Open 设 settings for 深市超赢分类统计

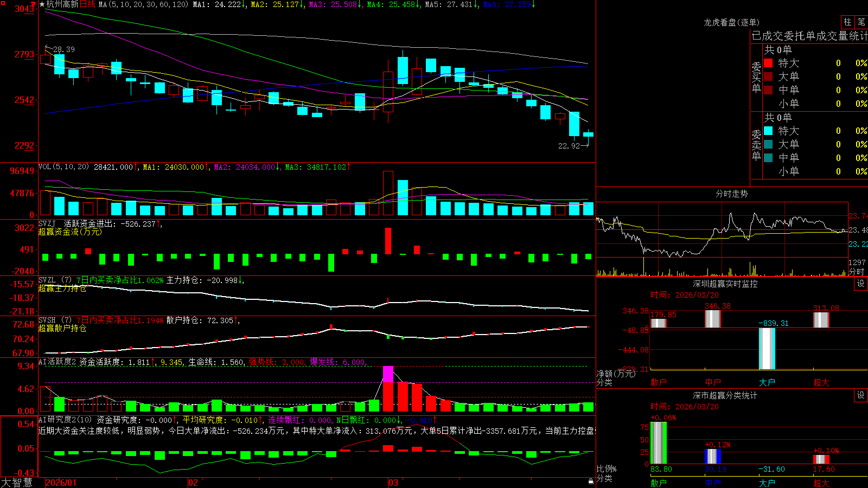point(861,395)
